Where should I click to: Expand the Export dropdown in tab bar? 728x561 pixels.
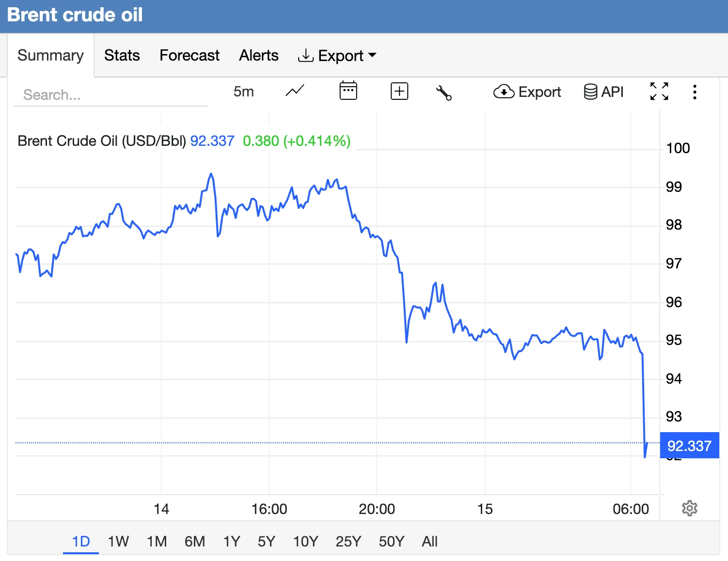[337, 56]
